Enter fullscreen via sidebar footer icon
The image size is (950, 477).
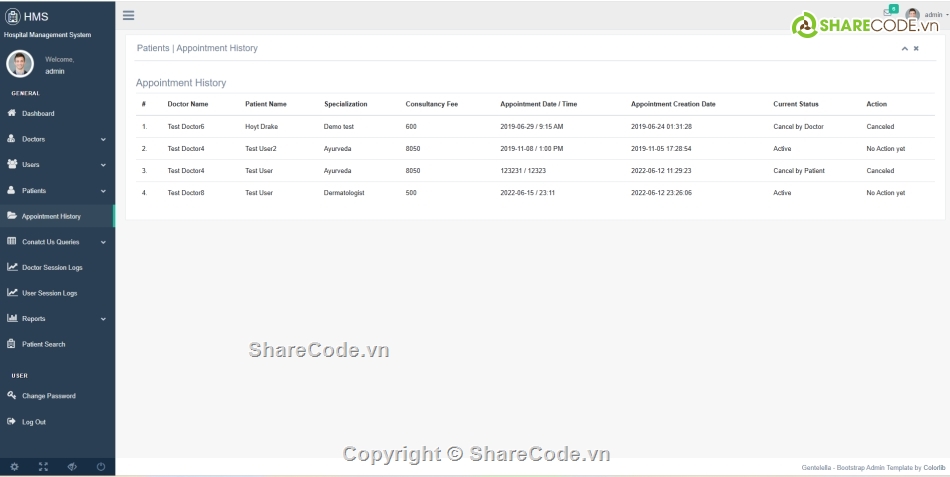point(43,467)
